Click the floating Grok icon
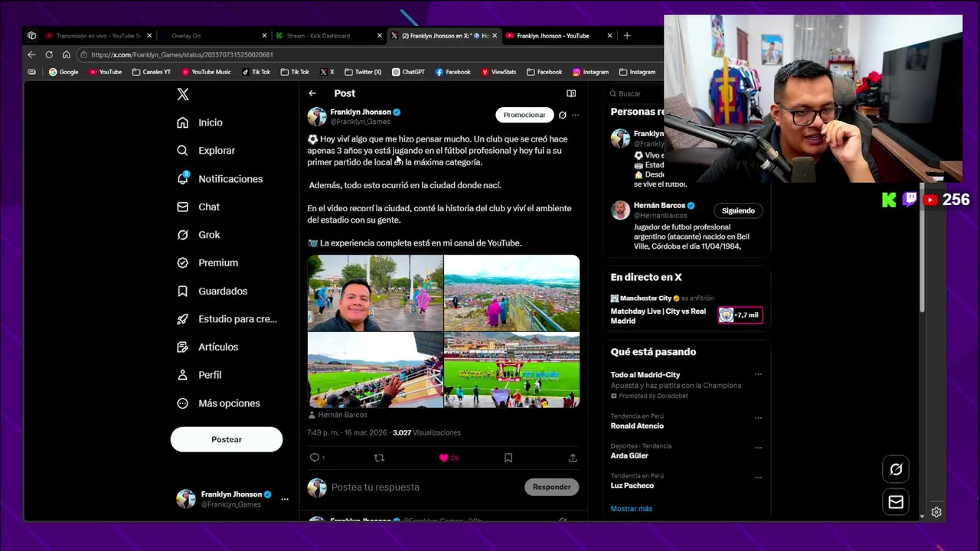This screenshot has height=551, width=980. coord(896,469)
